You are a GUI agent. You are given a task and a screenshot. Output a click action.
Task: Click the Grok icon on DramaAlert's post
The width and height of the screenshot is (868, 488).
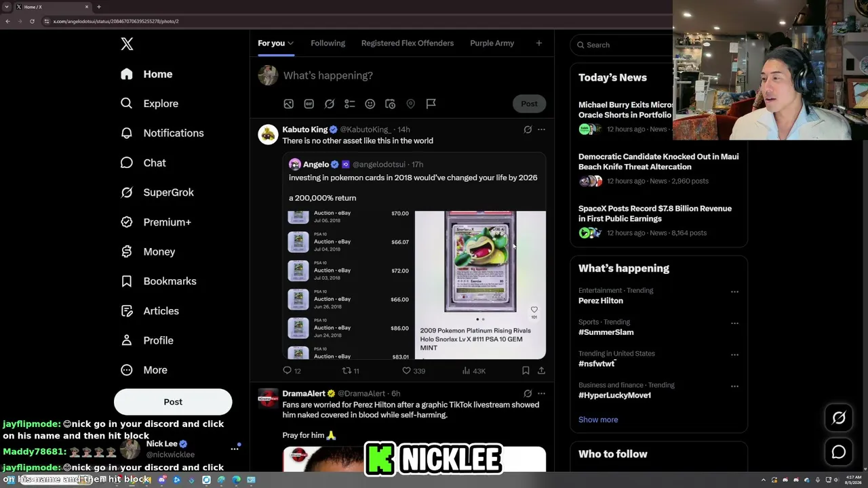click(528, 393)
